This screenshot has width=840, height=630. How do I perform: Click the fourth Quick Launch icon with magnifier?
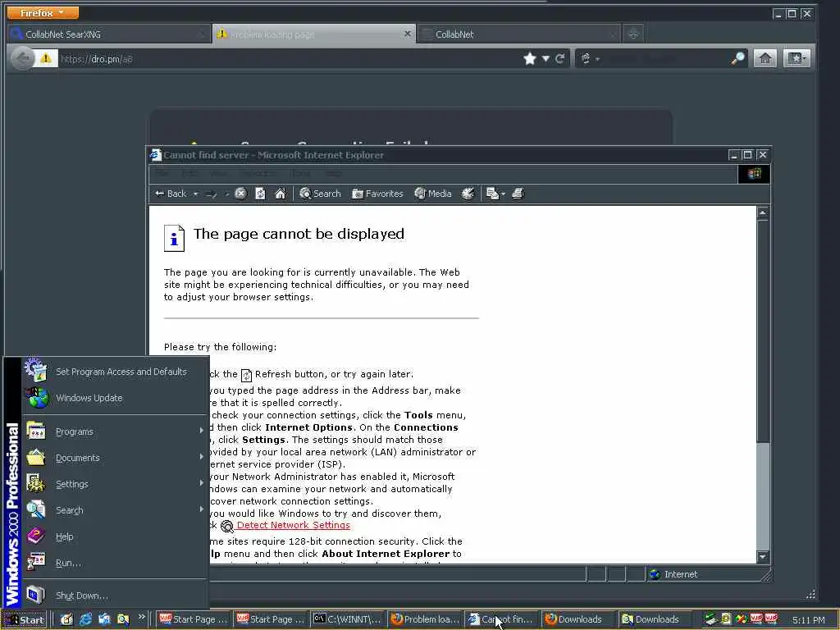coord(123,619)
